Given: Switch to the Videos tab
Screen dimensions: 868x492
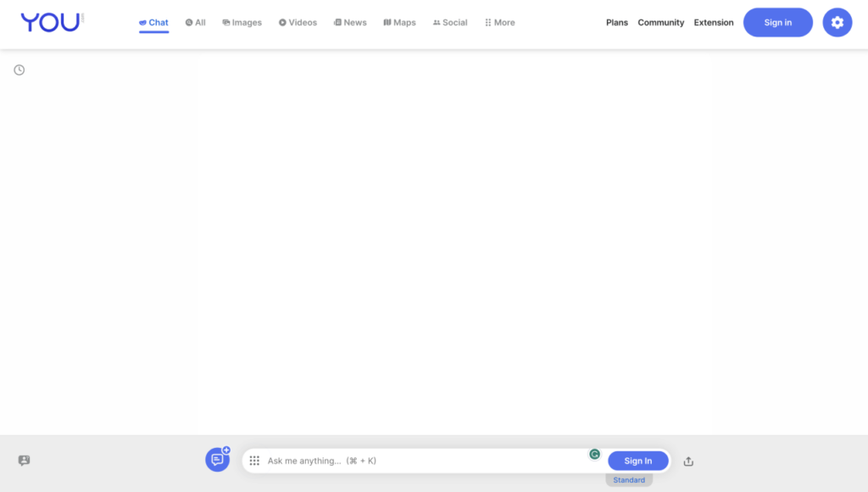Looking at the screenshot, I should point(298,22).
